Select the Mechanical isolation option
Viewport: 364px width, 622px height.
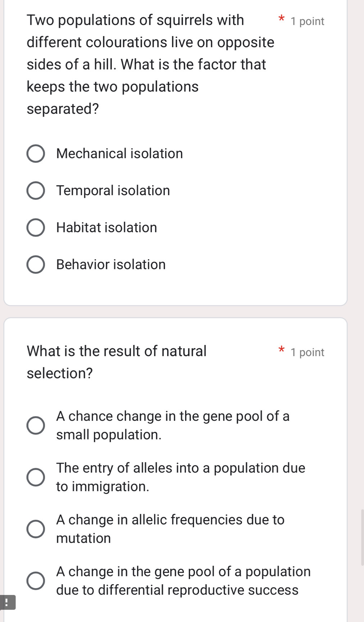[x=36, y=153]
